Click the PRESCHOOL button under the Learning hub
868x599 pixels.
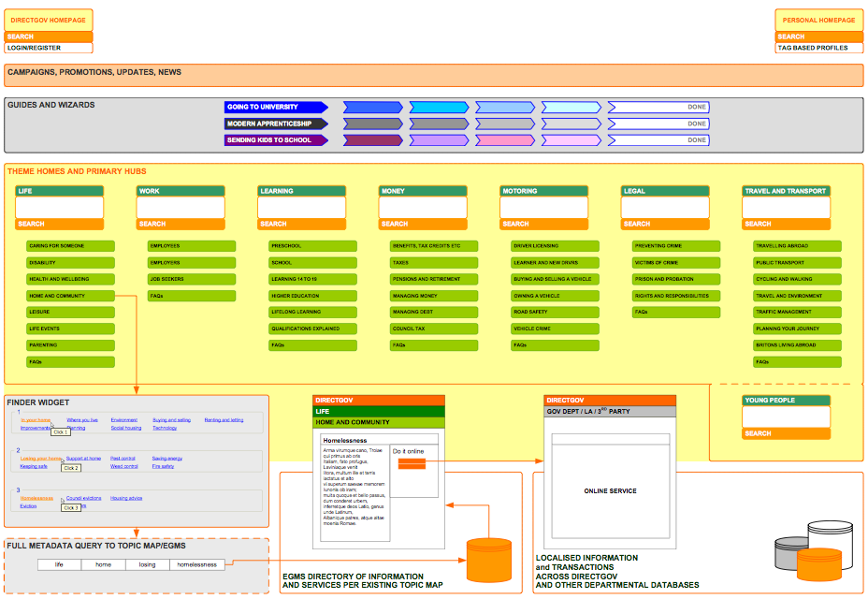point(311,245)
